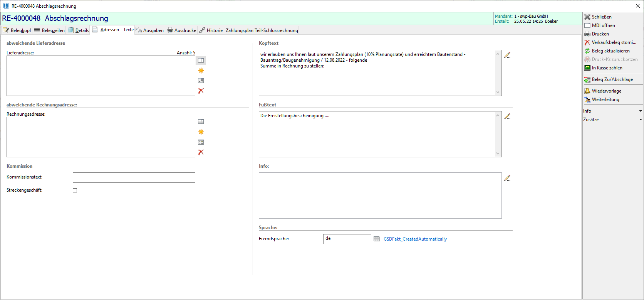
Task: Open the Ausdrucke tab
Action: 181,30
